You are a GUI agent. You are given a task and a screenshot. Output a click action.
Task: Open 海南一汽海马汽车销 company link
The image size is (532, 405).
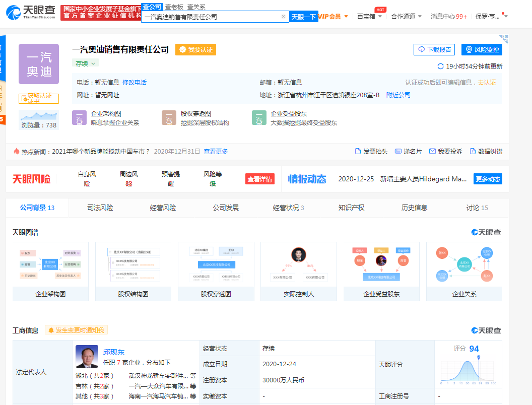(159, 396)
